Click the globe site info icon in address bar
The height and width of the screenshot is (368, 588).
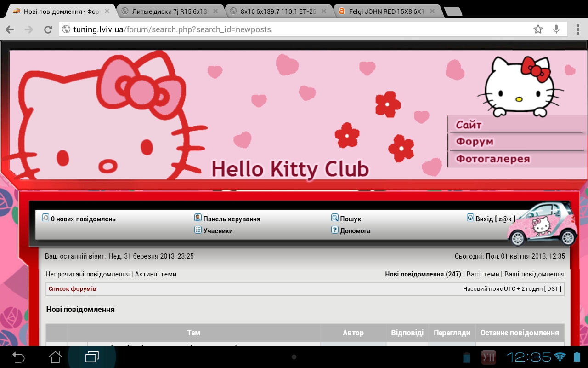[x=66, y=29]
